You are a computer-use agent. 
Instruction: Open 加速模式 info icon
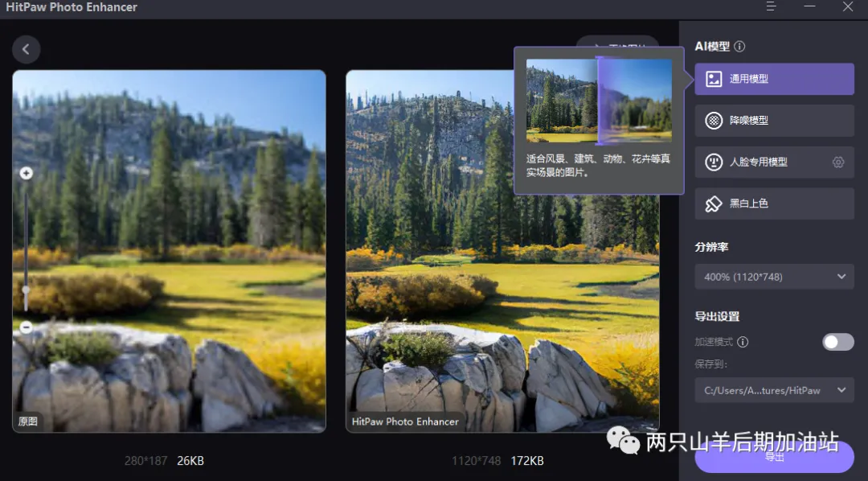[x=743, y=342]
